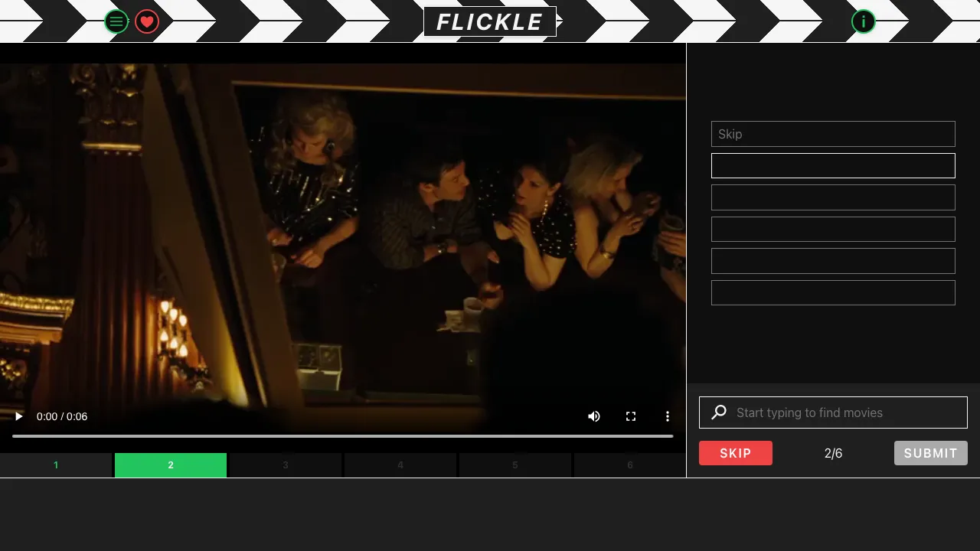Focus the movie search field

(833, 412)
